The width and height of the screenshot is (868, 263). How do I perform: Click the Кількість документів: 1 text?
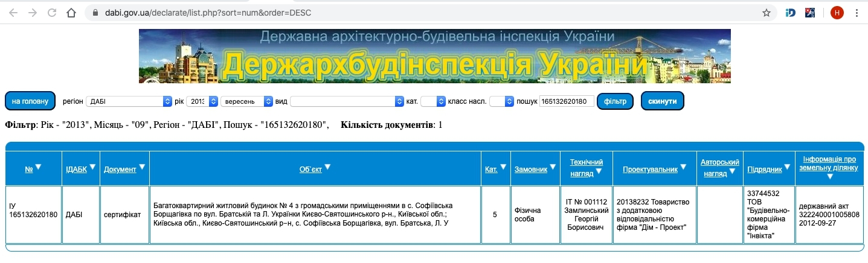391,125
